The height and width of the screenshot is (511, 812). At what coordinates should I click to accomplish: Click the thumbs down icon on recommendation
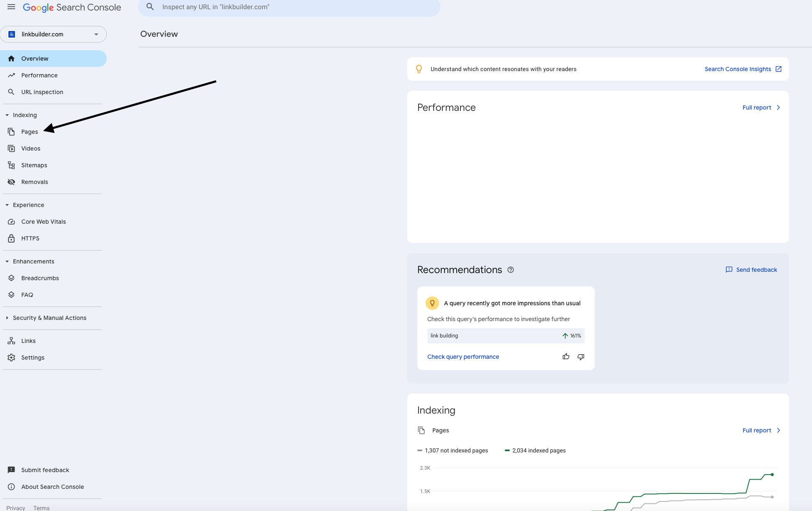[x=581, y=357]
